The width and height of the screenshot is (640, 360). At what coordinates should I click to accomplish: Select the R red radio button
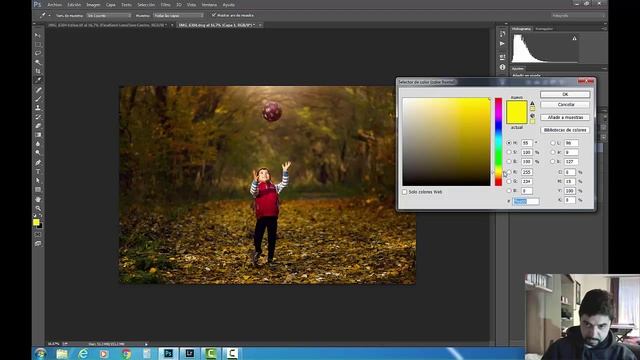(x=509, y=172)
